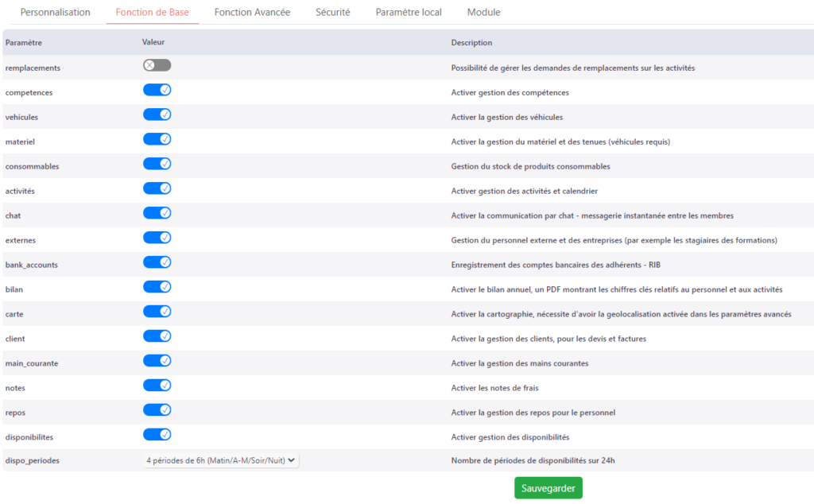Turn off the chat toggle
Viewport: 814px width, 504px height.
[157, 213]
